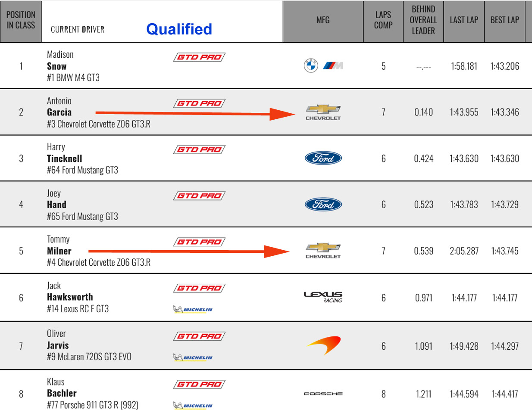Screen dimensions: 532x416
Task: Click the Lexus Racing logo
Action: pos(323,297)
